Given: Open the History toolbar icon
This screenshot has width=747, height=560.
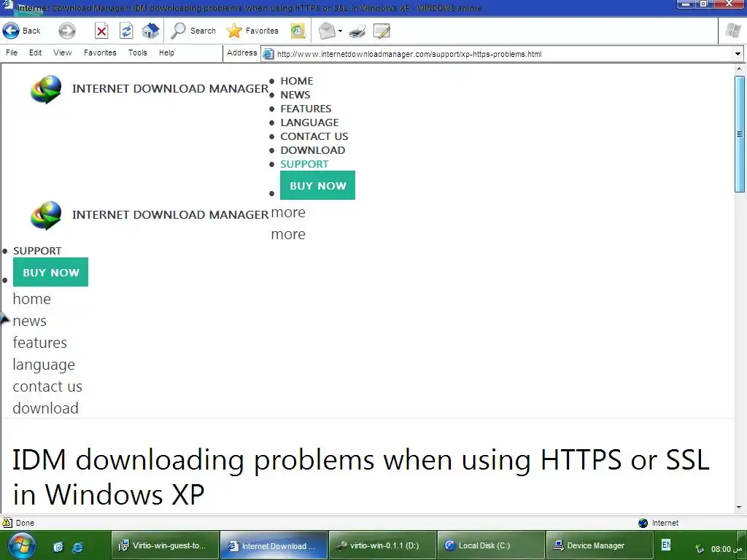Looking at the screenshot, I should [298, 31].
